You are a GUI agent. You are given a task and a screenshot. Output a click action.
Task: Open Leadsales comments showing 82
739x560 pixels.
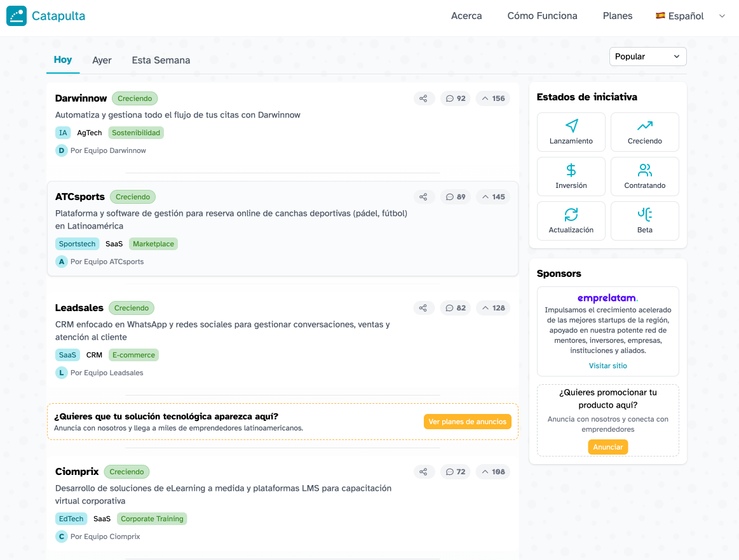click(455, 308)
